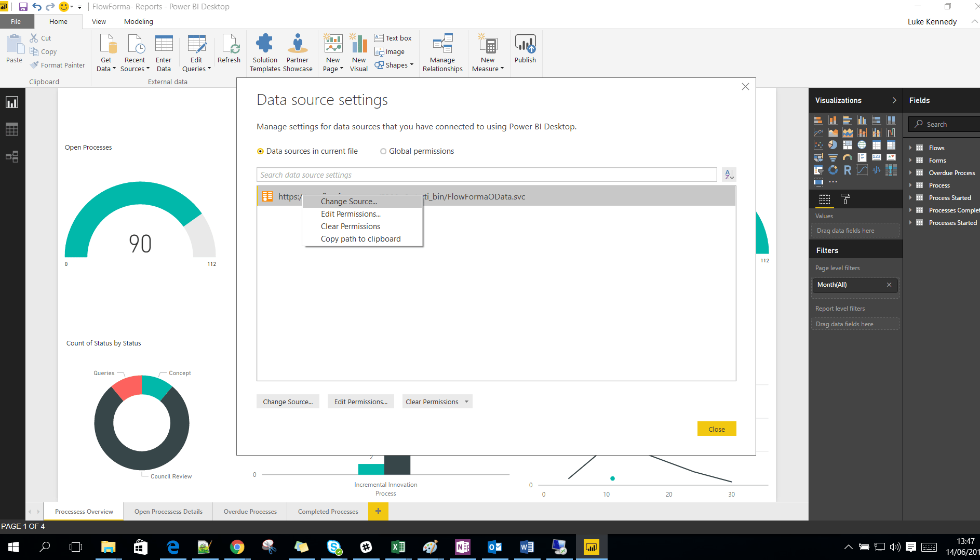Viewport: 980px width, 560px height.
Task: Select Global permissions radio option
Action: 383,151
